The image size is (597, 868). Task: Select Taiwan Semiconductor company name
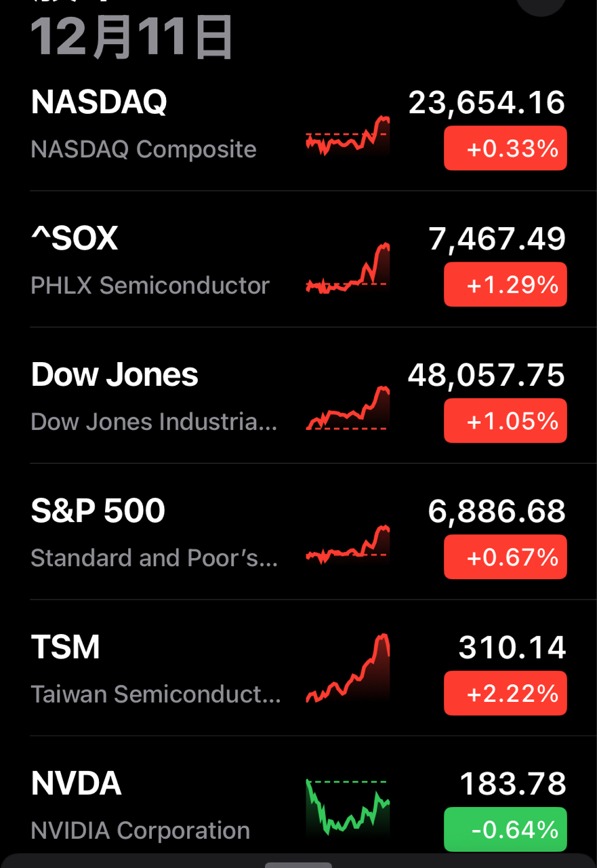[155, 694]
